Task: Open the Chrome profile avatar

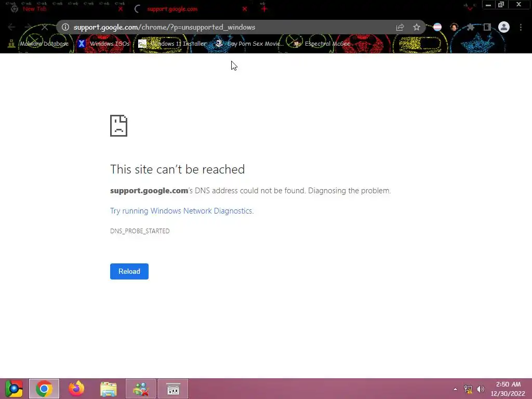Action: point(504,27)
